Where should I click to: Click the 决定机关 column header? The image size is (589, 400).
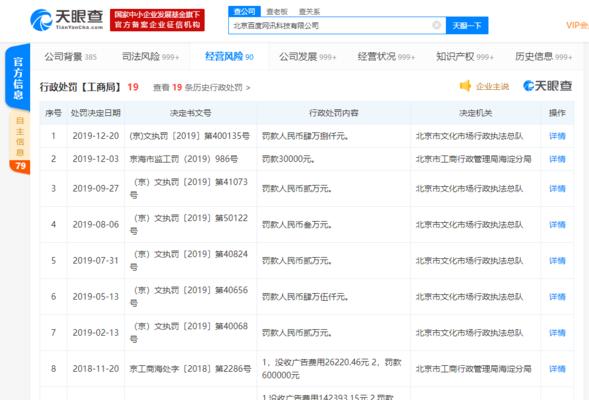(475, 113)
